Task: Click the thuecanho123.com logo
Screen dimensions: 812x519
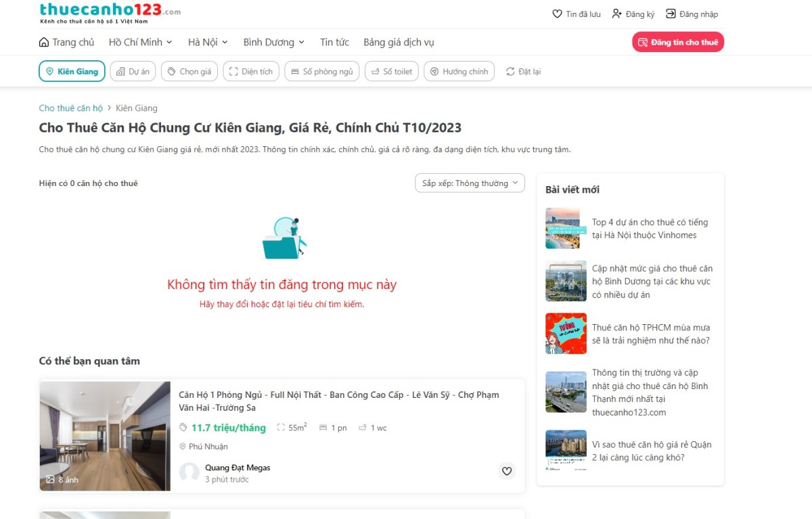Action: click(x=110, y=12)
